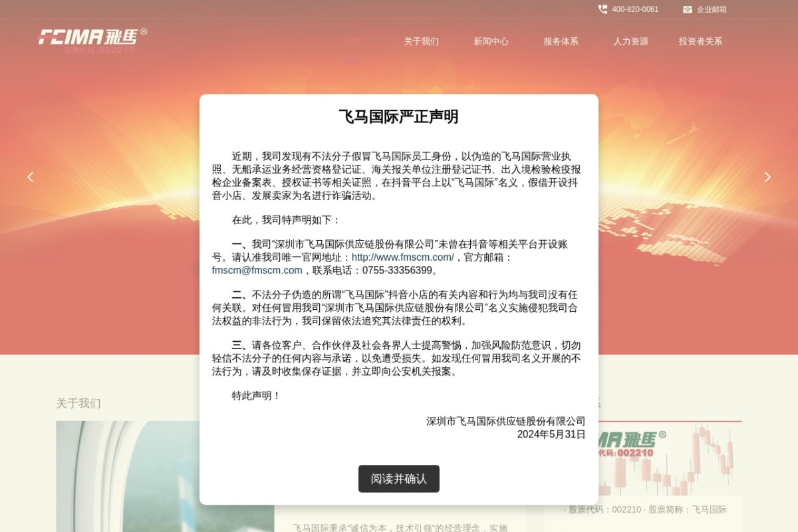The image size is (798, 532).
Task: Click the phone icon beside 400-820-0061
Action: point(602,9)
